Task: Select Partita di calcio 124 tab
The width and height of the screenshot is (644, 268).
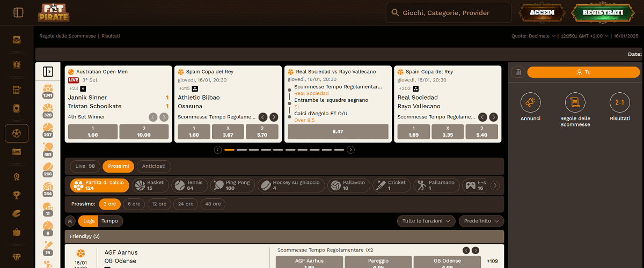Action: coord(100,185)
